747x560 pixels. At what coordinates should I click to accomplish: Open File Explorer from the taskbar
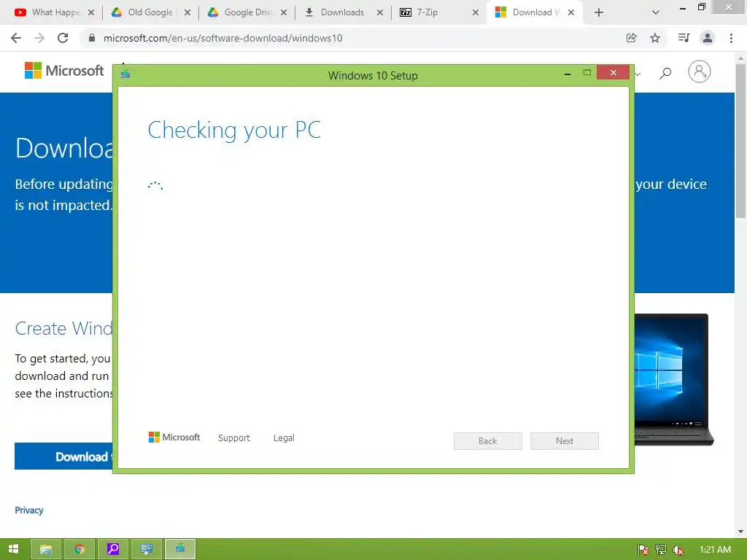[x=46, y=549]
